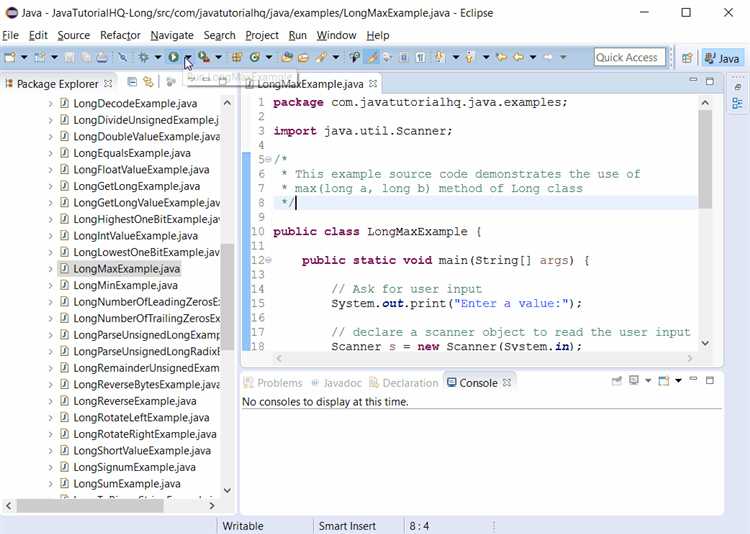Toggle Show Whitespace Characters icon
The width and height of the screenshot is (750, 534).
point(420,57)
